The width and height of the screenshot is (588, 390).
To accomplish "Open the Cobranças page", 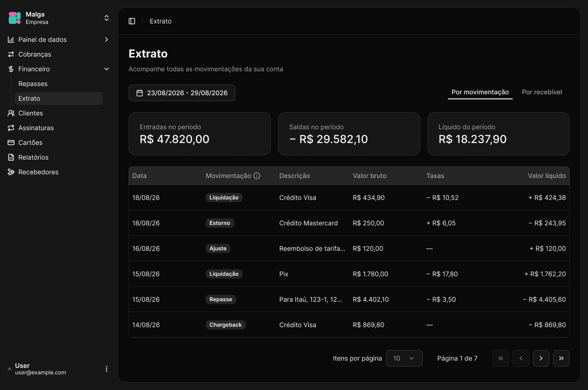I will point(59,54).
